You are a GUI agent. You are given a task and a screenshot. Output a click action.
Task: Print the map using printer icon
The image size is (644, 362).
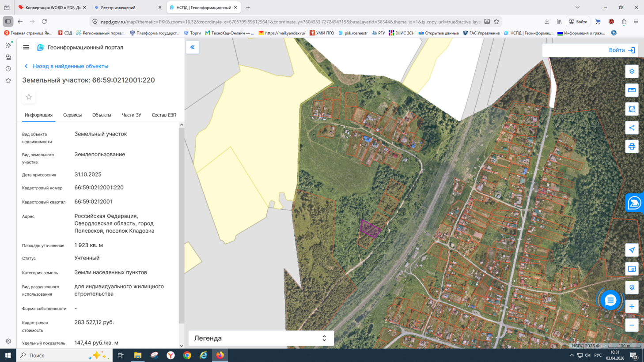pyautogui.click(x=632, y=147)
